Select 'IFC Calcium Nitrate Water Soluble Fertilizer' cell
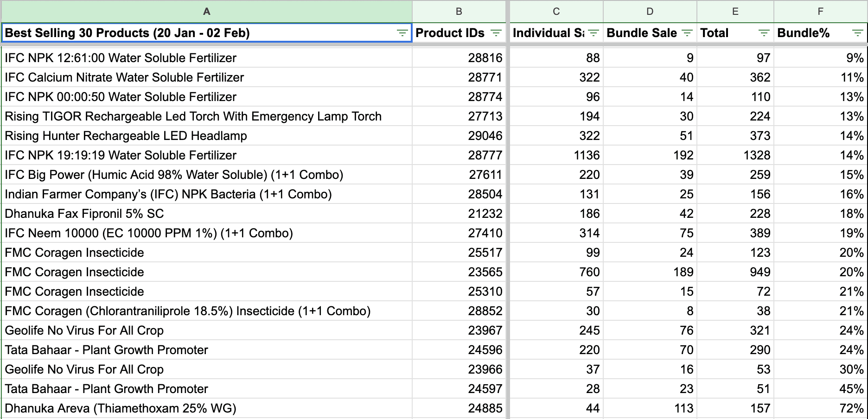The height and width of the screenshot is (419, 868). coord(207,77)
